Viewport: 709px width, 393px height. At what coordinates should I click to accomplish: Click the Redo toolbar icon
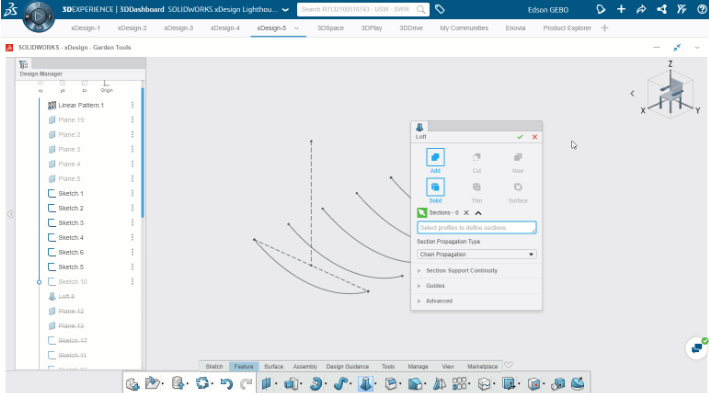pyautogui.click(x=246, y=384)
